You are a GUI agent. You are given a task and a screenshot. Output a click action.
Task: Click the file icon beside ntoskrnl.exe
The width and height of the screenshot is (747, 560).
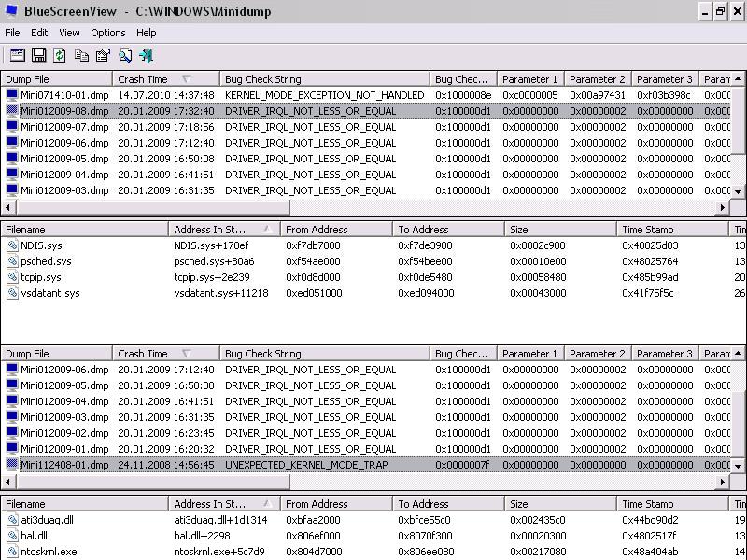pos(12,552)
